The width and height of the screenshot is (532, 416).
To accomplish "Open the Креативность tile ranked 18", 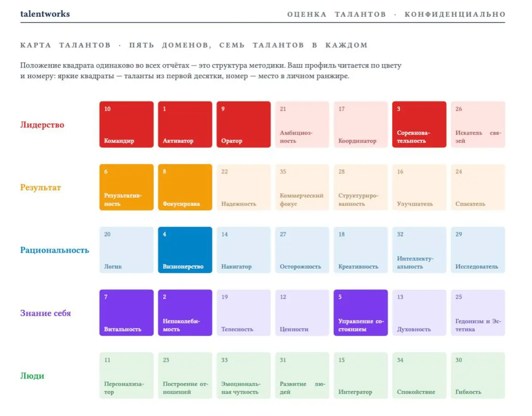I will coord(361,250).
